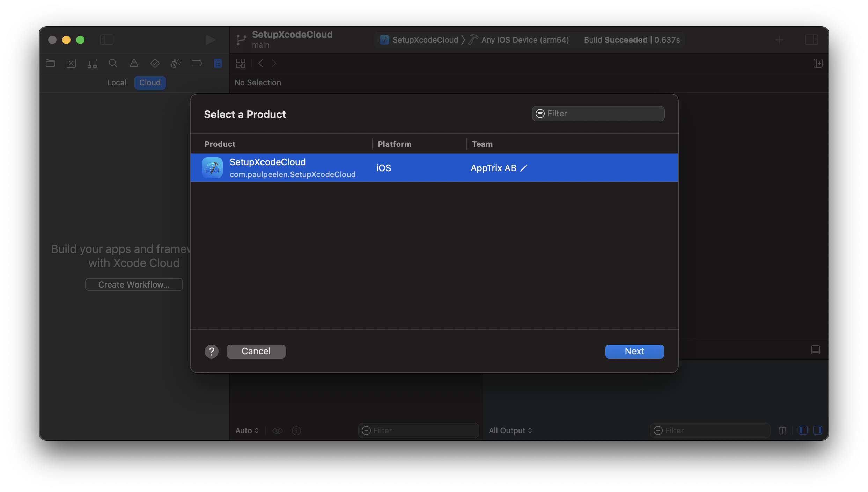This screenshot has width=868, height=492.
Task: Click the main branch label
Action: click(x=261, y=45)
